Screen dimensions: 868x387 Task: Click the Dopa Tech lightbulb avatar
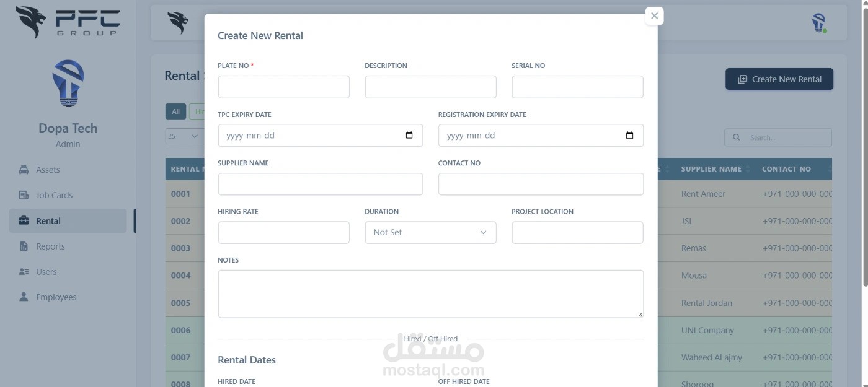pos(68,84)
